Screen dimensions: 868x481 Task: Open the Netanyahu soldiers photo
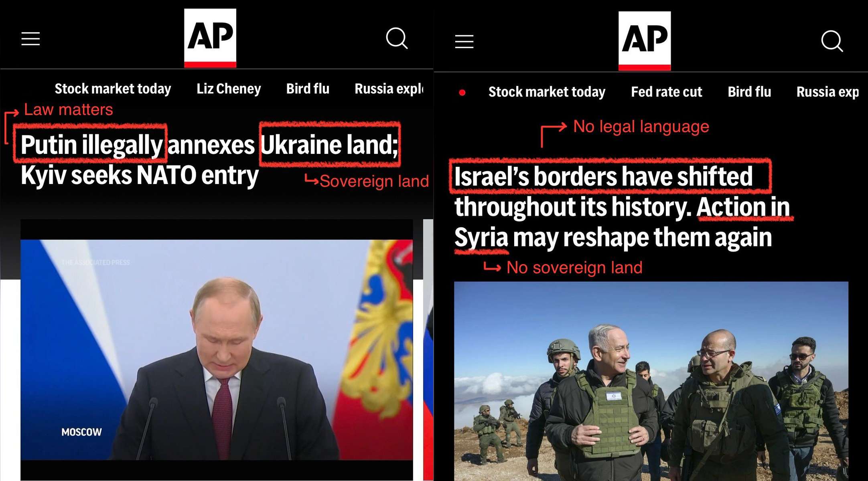pos(651,381)
